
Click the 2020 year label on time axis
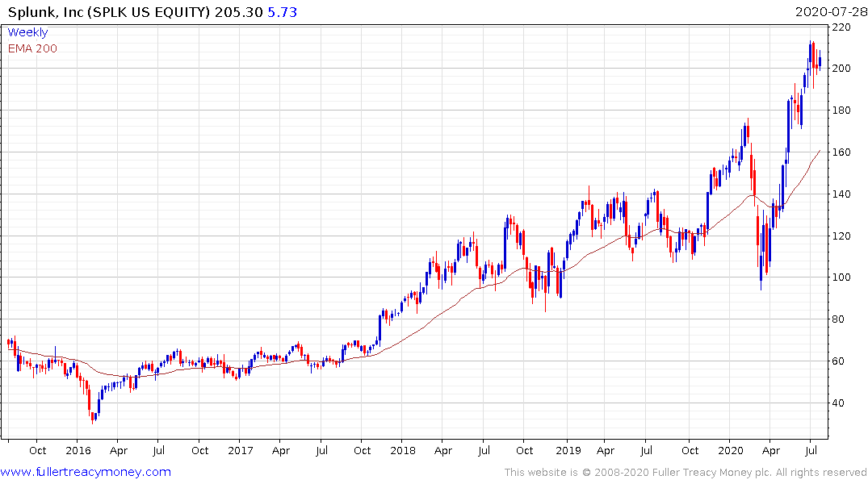pyautogui.click(x=731, y=450)
